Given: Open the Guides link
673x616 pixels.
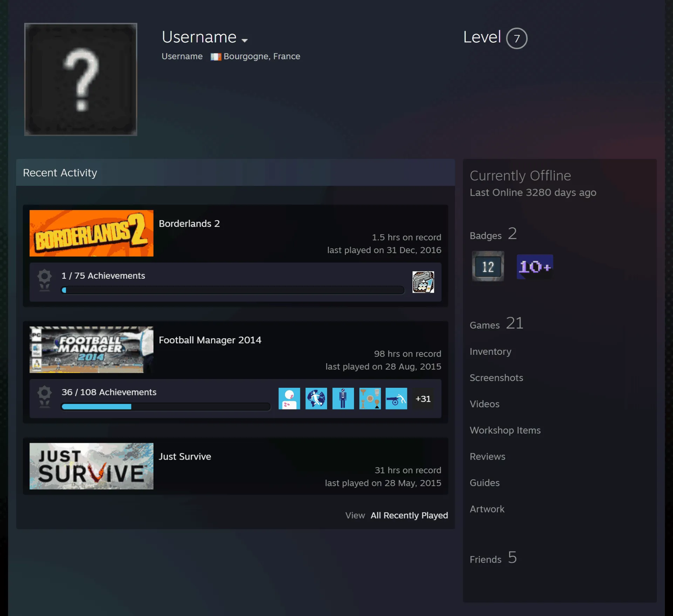Looking at the screenshot, I should coord(485,483).
